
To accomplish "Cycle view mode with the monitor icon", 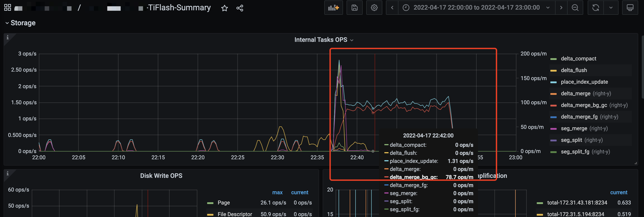I will coord(630,8).
